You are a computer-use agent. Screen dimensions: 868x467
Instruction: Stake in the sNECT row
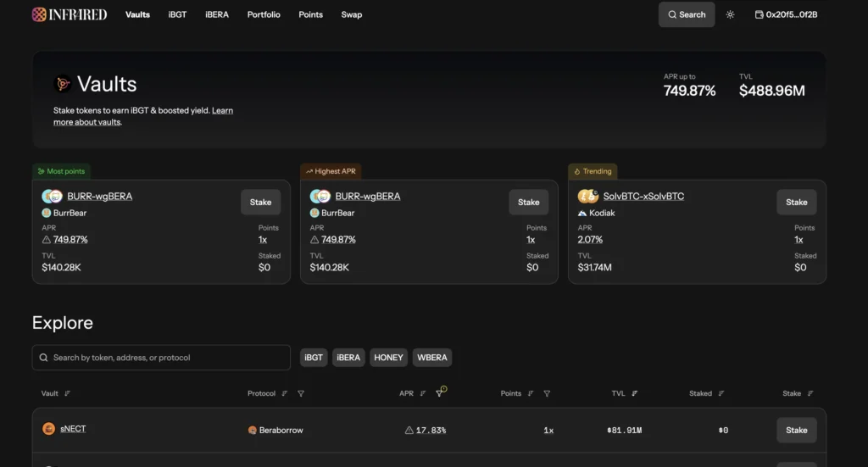click(796, 430)
